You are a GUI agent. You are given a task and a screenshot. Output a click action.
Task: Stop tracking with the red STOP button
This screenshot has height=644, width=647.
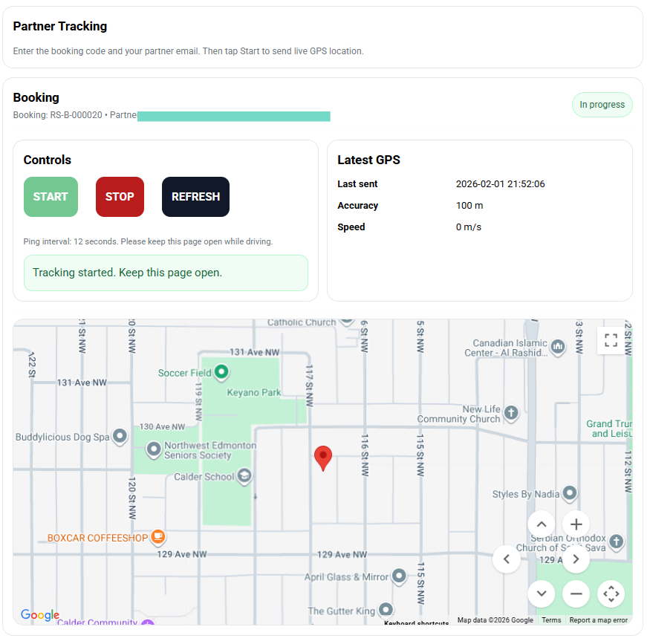coord(120,197)
